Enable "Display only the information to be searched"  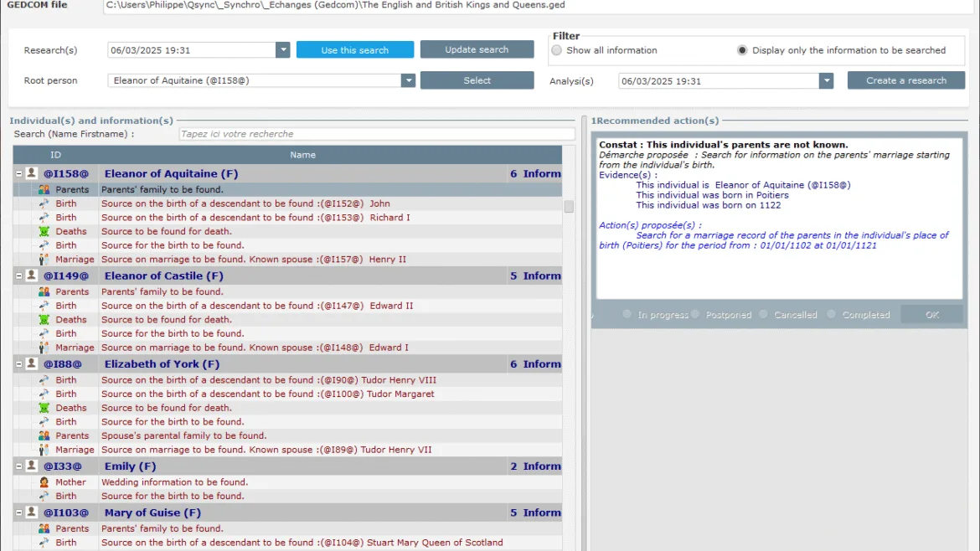point(741,50)
